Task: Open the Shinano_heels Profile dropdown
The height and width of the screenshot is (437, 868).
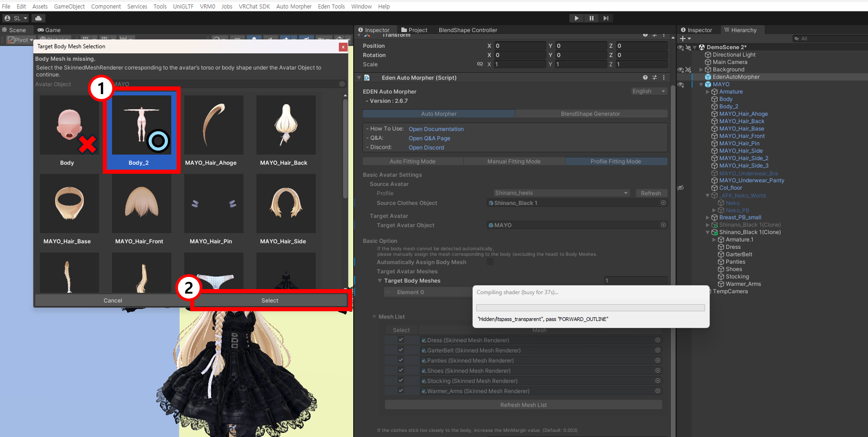Action: click(561, 193)
